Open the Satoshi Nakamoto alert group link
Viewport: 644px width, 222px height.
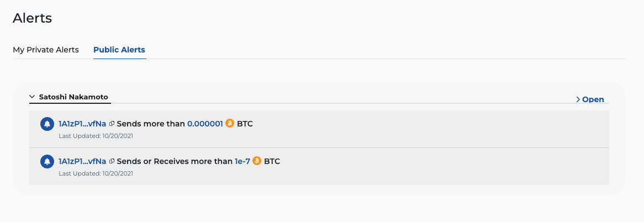593,99
